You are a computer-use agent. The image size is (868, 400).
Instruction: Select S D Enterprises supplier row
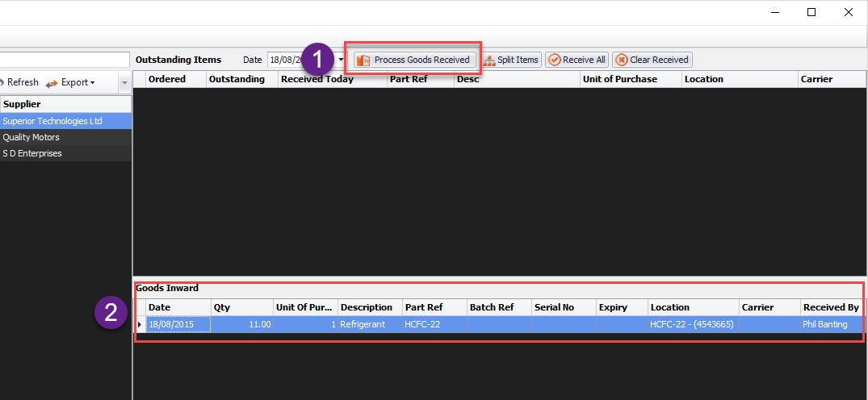(x=32, y=153)
